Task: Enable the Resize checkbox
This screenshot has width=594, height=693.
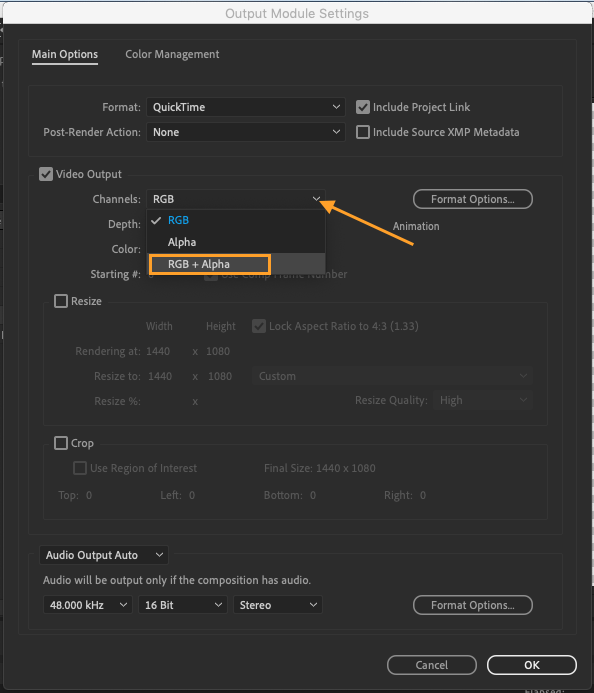Action: coord(61,301)
